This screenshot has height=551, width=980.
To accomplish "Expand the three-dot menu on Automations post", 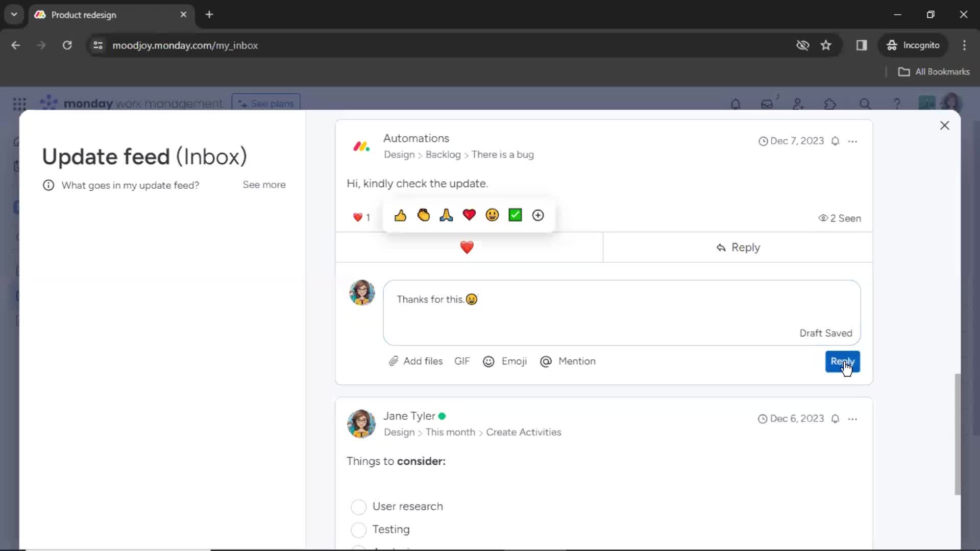I will point(852,141).
